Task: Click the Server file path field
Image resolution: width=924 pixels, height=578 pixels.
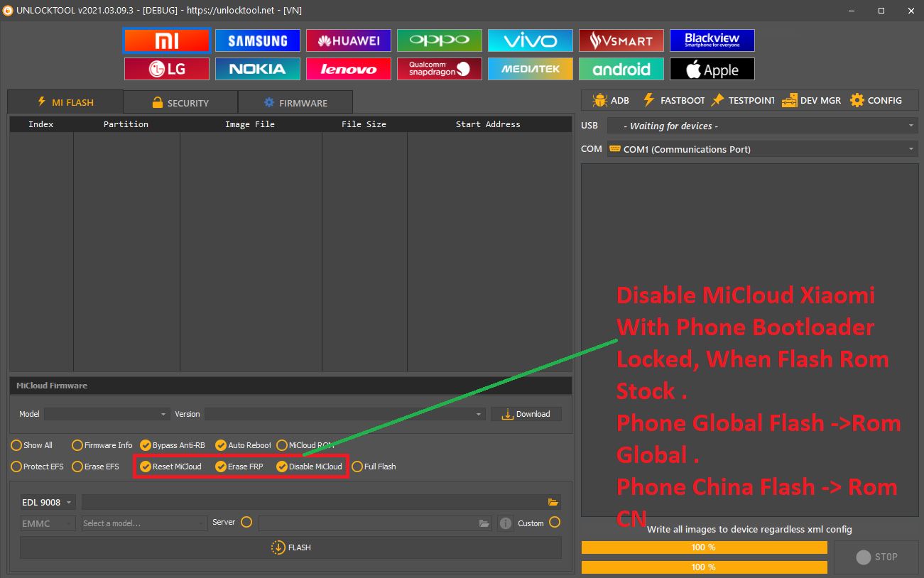Action: 376,523
